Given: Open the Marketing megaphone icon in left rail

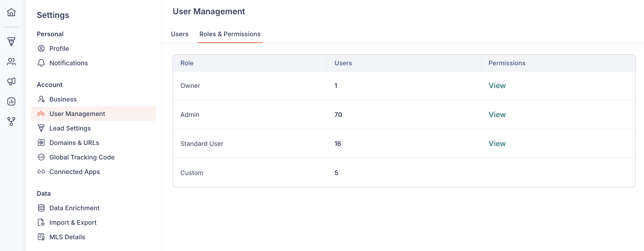Looking at the screenshot, I should (x=11, y=81).
